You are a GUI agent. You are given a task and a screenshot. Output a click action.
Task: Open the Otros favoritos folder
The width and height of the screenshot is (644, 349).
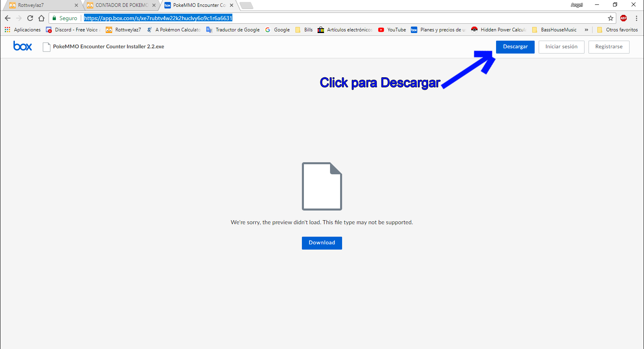point(617,30)
